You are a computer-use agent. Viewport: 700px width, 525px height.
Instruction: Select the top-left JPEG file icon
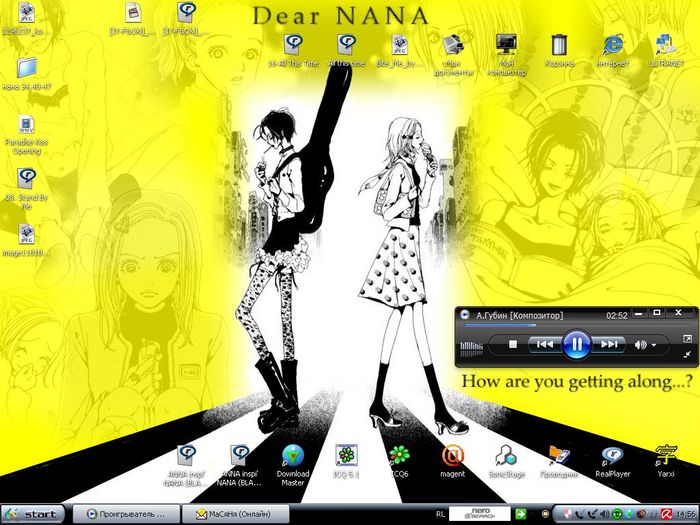[25, 19]
